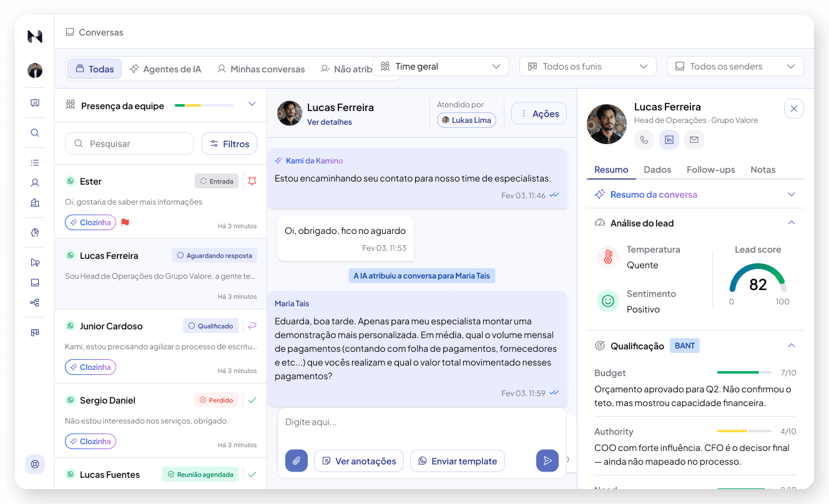Switch to Agentes de IA tab

click(165, 69)
